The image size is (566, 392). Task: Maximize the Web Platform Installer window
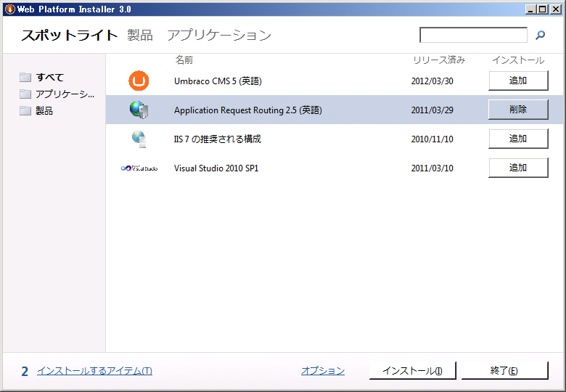coord(542,9)
